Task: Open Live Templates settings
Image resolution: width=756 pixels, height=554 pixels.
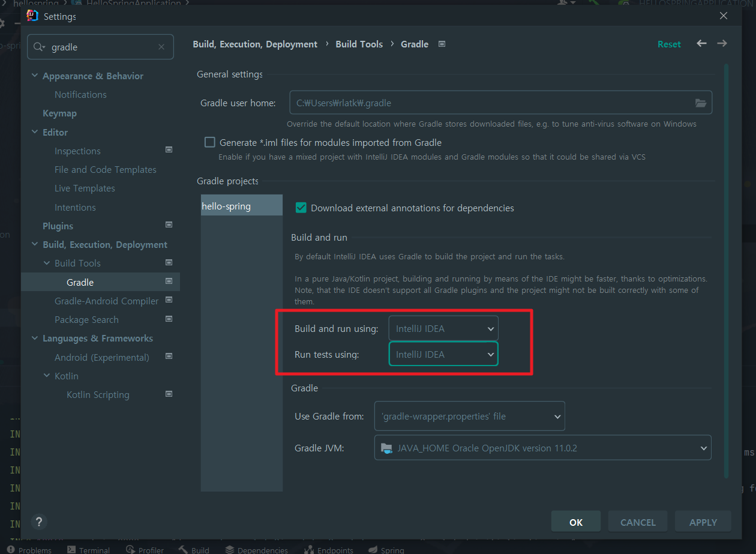Action: (85, 188)
